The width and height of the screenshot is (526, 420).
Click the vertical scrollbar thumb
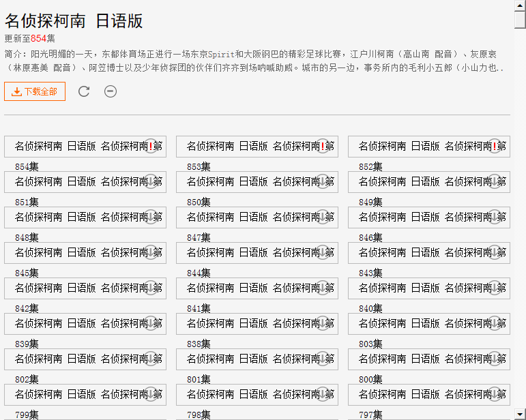[520, 20]
